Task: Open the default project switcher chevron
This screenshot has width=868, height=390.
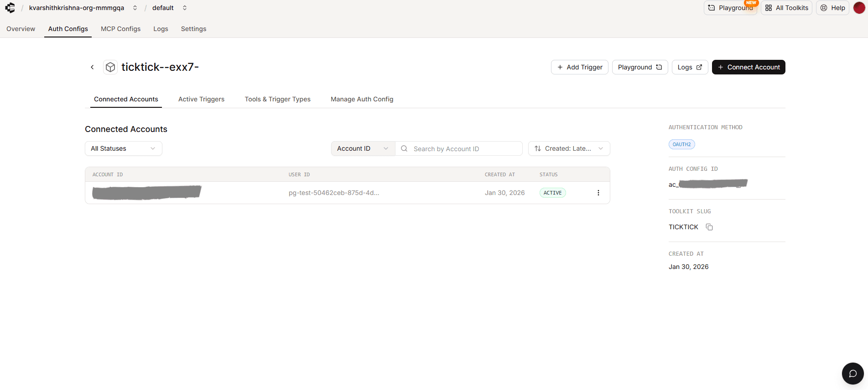Action: (185, 8)
